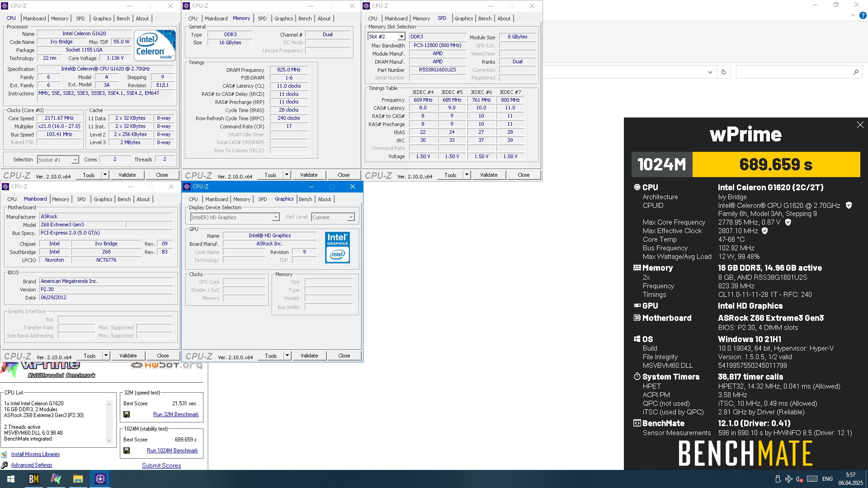
Task: Click Close in the Mainboard tab window
Action: coord(163,356)
